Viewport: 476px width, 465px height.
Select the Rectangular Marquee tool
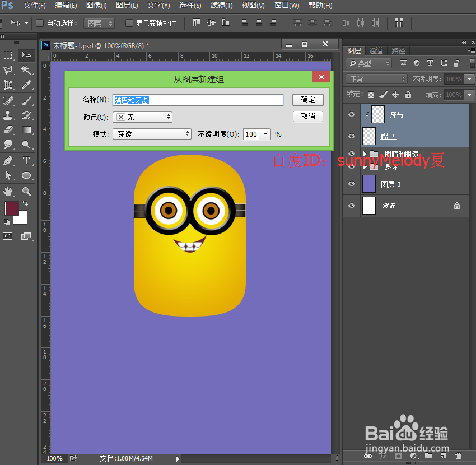point(8,55)
